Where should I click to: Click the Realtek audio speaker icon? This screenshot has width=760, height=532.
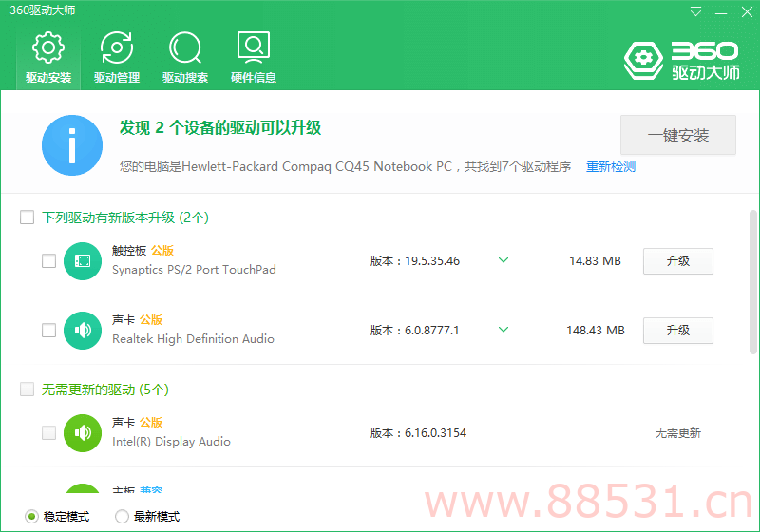pos(83,331)
